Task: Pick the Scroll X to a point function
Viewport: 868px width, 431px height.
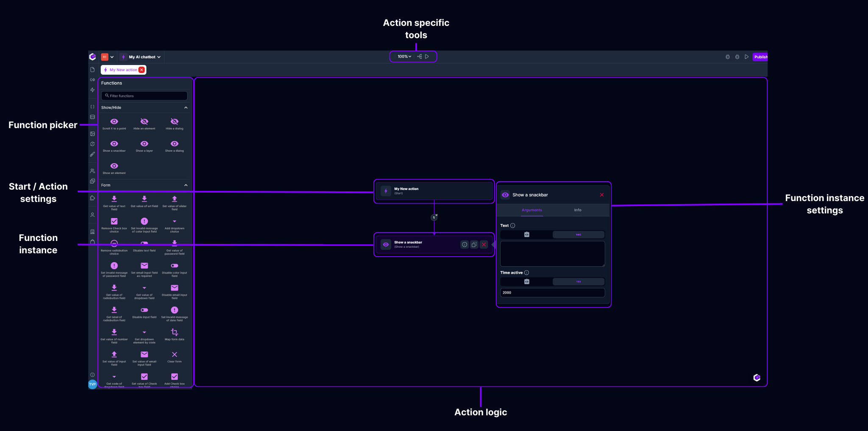Action: (x=114, y=123)
